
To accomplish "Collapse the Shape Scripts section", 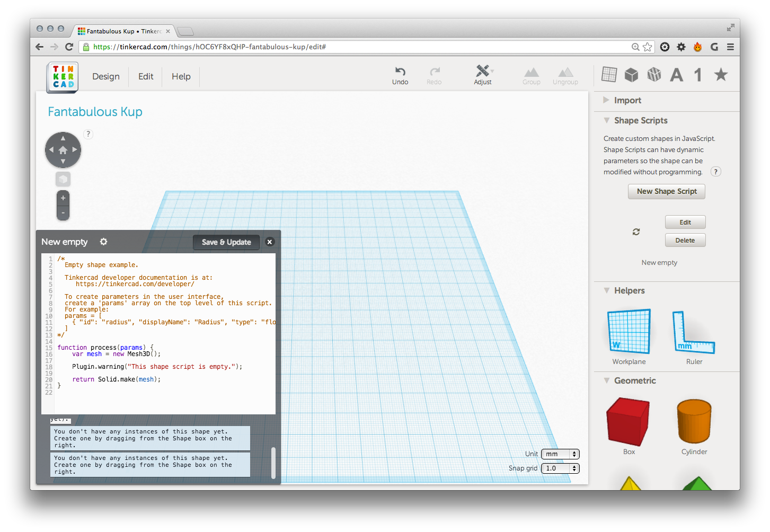I will (x=607, y=120).
